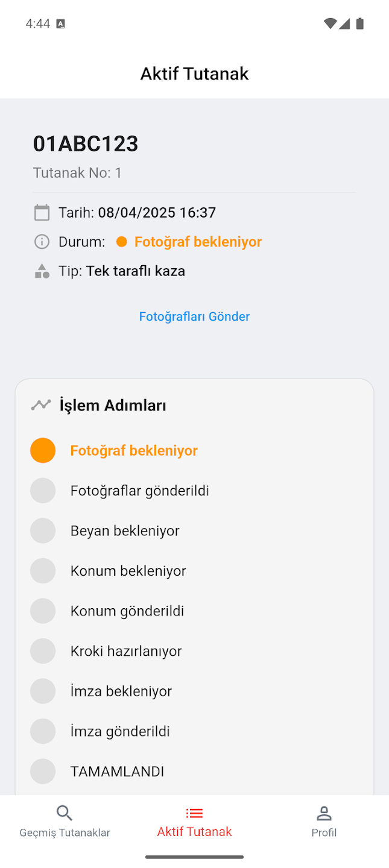Tap the info icon next to Durum
The height and width of the screenshot is (868, 389).
click(x=42, y=242)
